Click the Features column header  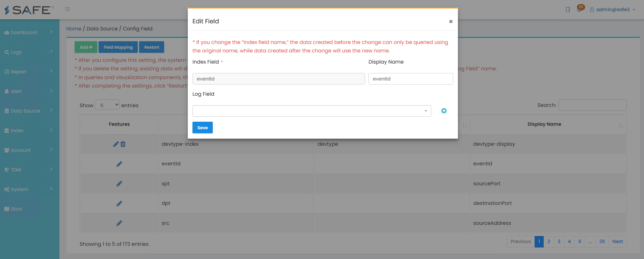[119, 124]
